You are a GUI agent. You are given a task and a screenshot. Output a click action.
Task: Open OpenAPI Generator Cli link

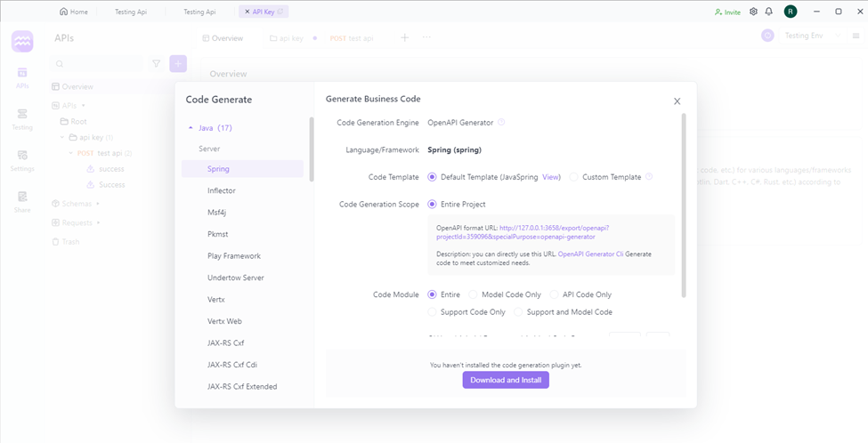click(591, 254)
